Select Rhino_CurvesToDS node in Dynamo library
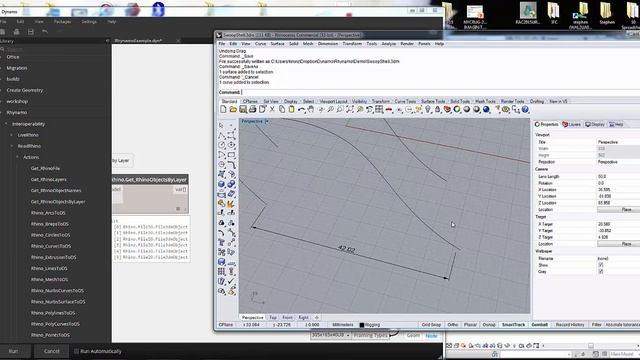The height and width of the screenshot is (360, 640). pyautogui.click(x=51, y=246)
